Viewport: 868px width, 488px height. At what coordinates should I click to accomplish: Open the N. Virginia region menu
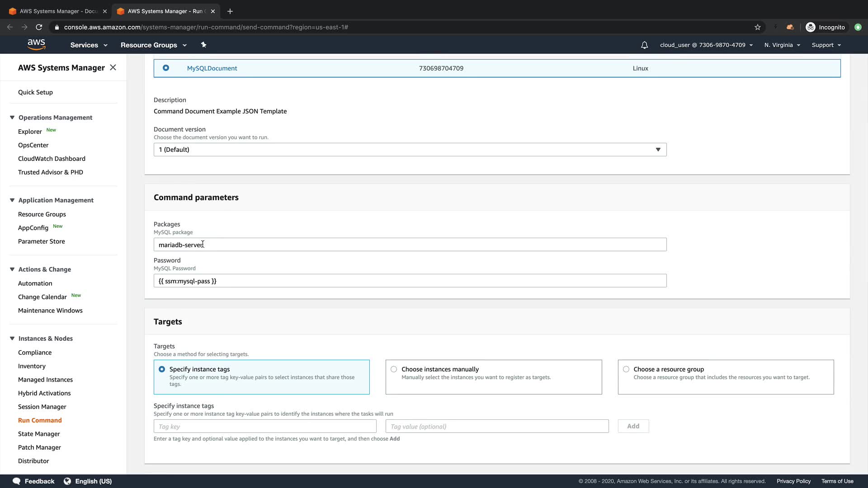coord(782,45)
